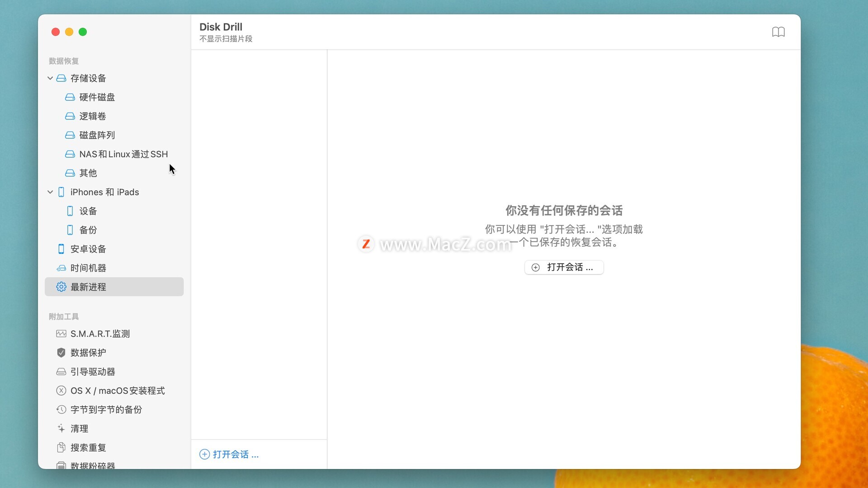This screenshot has width=868, height=488.
Task: Click the 附加工具 section header
Action: (64, 317)
